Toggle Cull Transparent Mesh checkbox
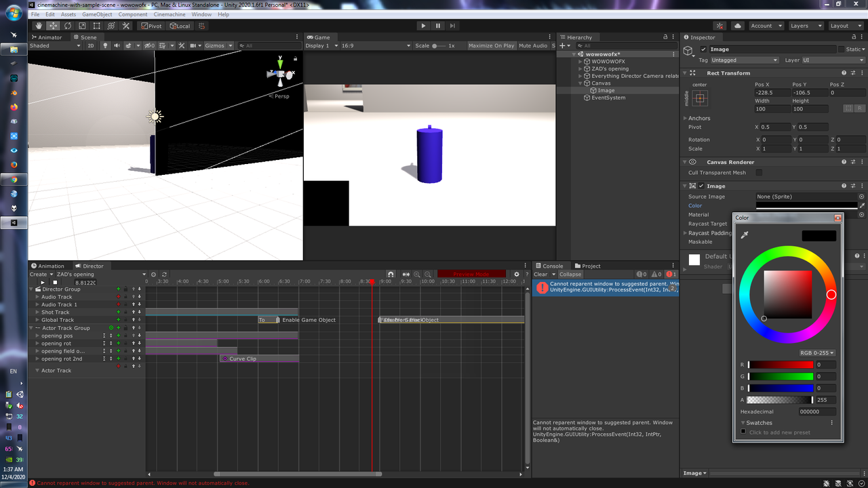 click(x=759, y=173)
